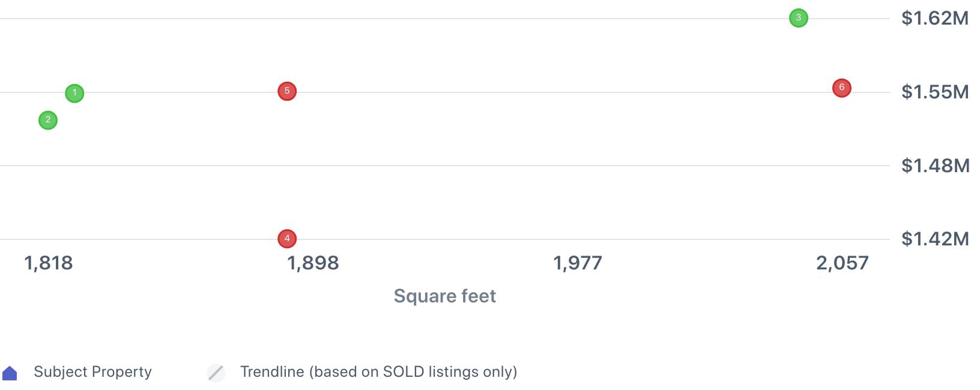Image resolution: width=980 pixels, height=390 pixels.
Task: Click red marker 5 on the chart
Action: 287,91
